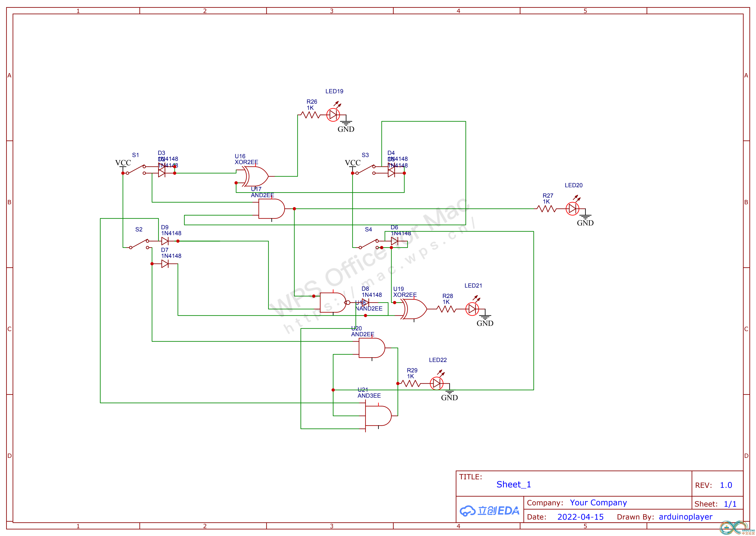Select the D8 diode symbol
The width and height of the screenshot is (756, 536).
365,303
